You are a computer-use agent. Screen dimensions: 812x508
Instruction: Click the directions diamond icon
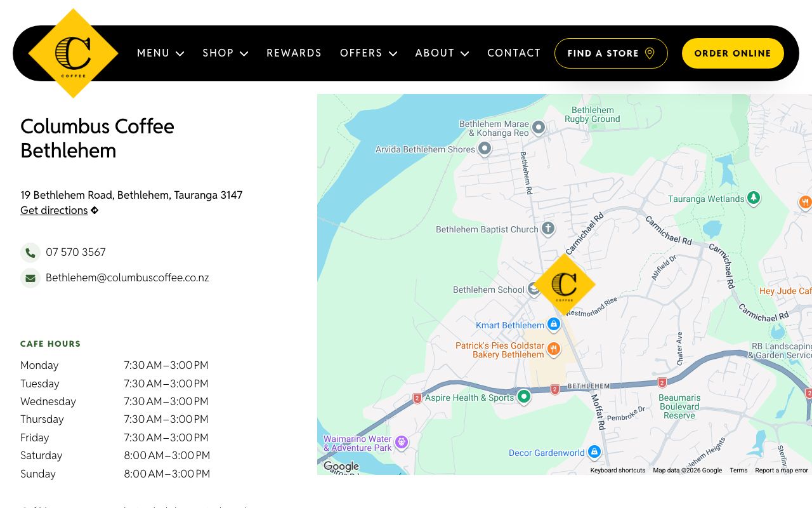pyautogui.click(x=95, y=210)
